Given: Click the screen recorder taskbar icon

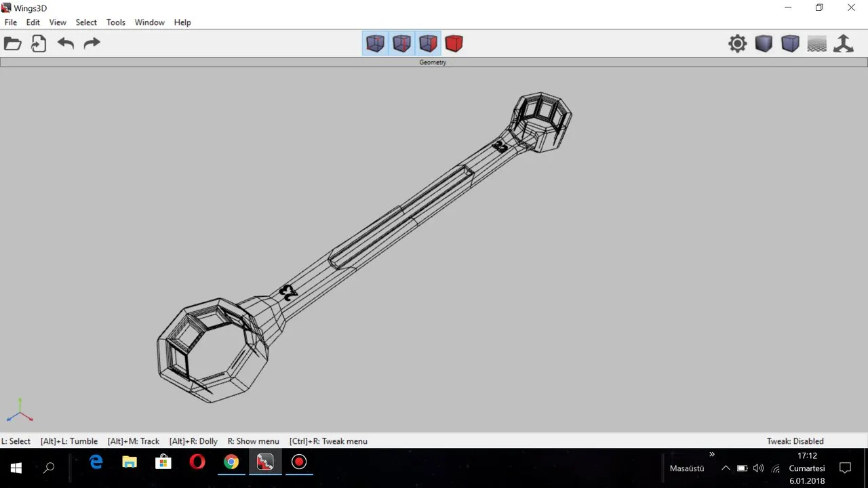Looking at the screenshot, I should tap(299, 462).
